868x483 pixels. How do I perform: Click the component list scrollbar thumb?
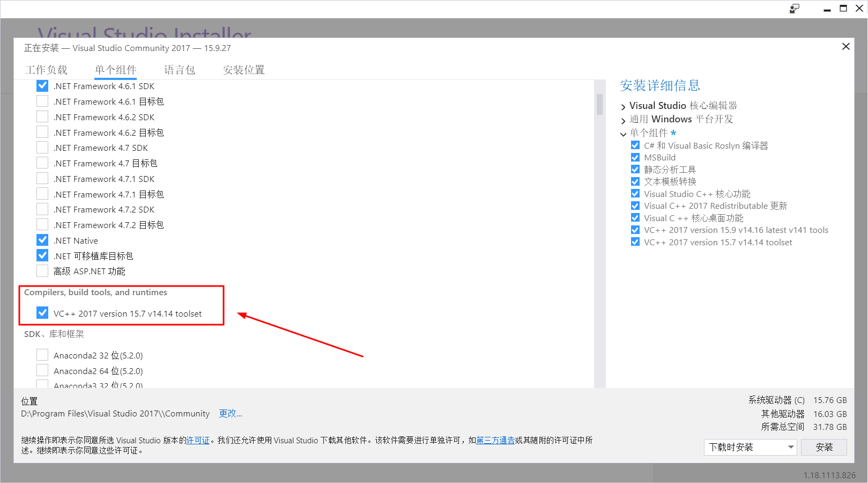599,104
